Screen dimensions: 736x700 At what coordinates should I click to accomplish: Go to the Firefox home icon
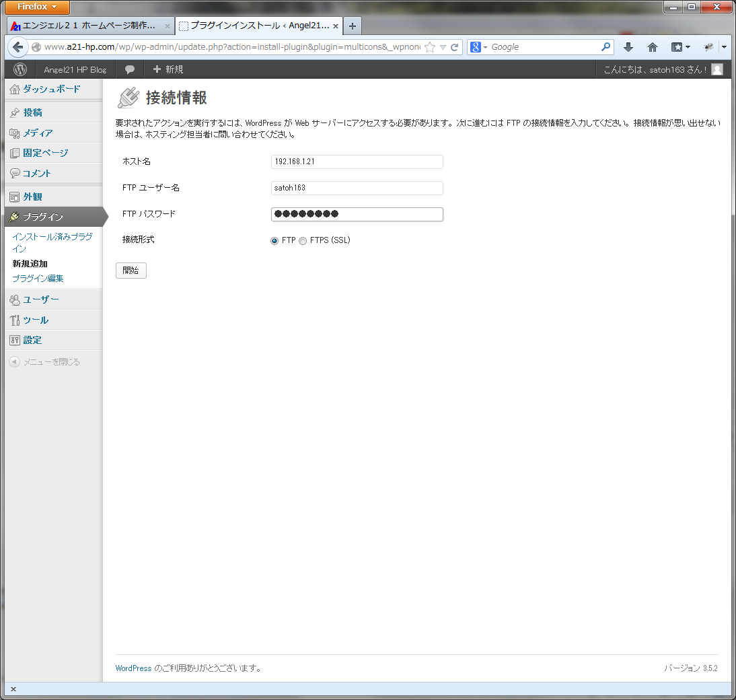click(653, 47)
